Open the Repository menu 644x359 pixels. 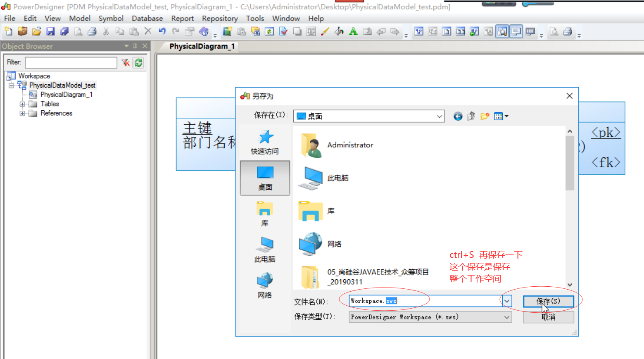pos(220,19)
